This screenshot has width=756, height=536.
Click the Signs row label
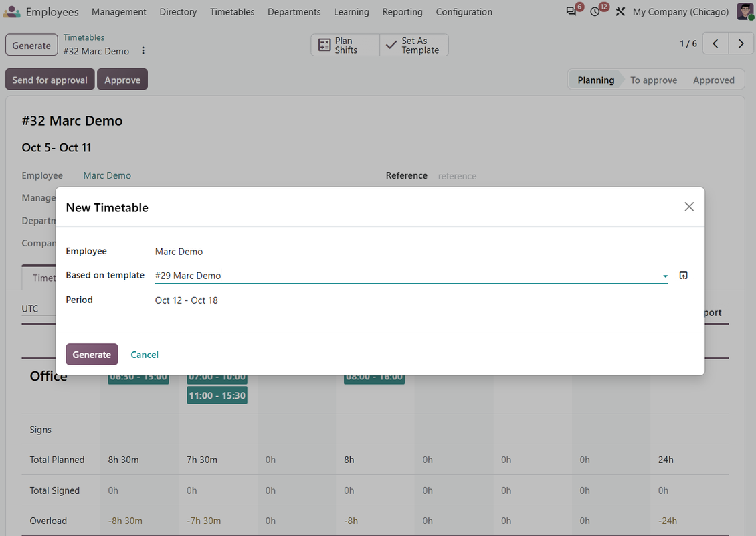pyautogui.click(x=41, y=430)
